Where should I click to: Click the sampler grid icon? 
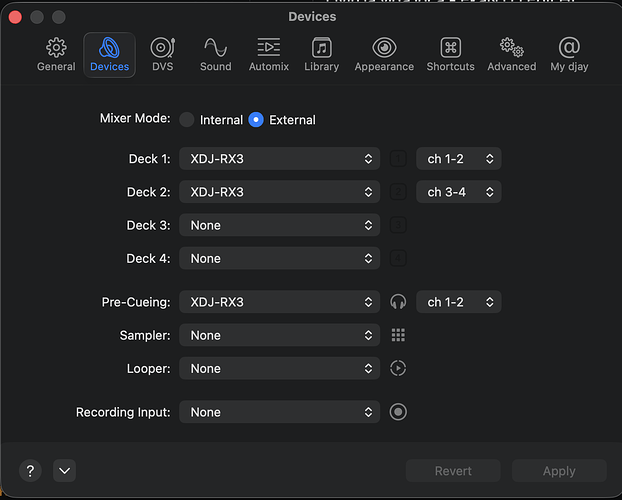pyautogui.click(x=398, y=336)
